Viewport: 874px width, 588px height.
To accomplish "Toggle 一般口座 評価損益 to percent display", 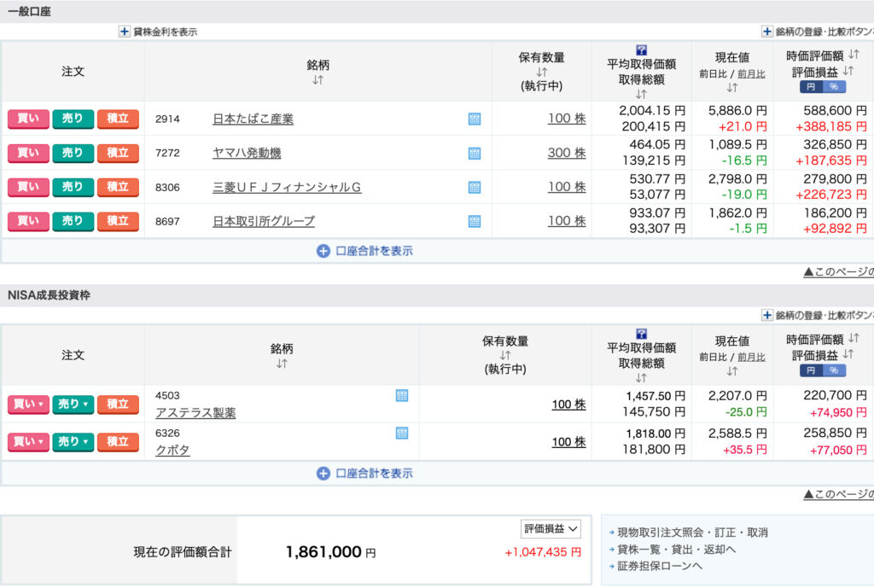I will [835, 87].
